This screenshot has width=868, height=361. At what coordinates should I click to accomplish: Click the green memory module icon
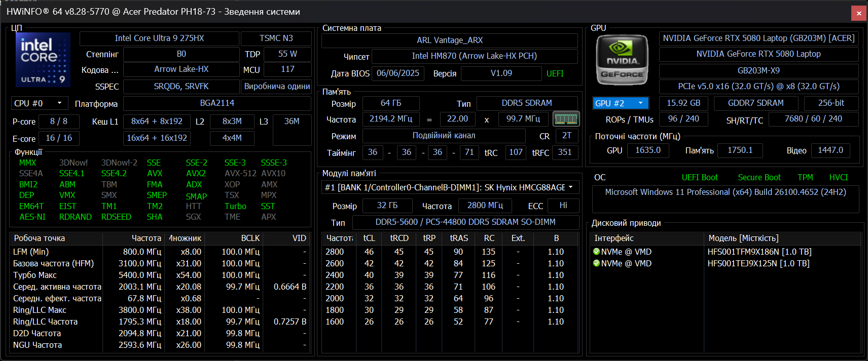[566, 119]
